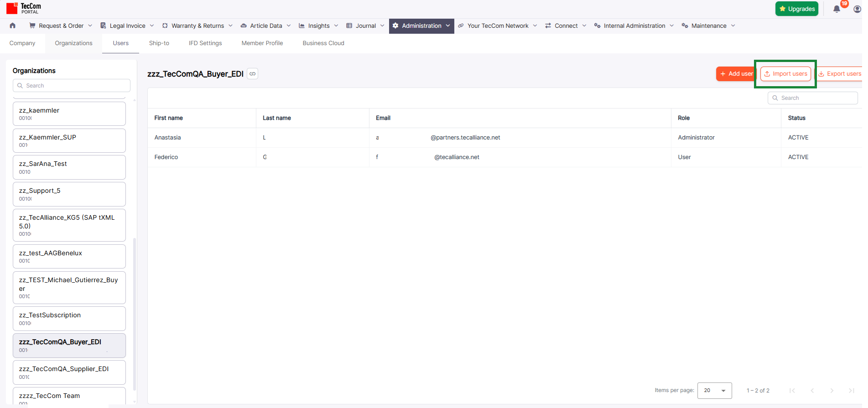Click the Export users button

coord(839,74)
